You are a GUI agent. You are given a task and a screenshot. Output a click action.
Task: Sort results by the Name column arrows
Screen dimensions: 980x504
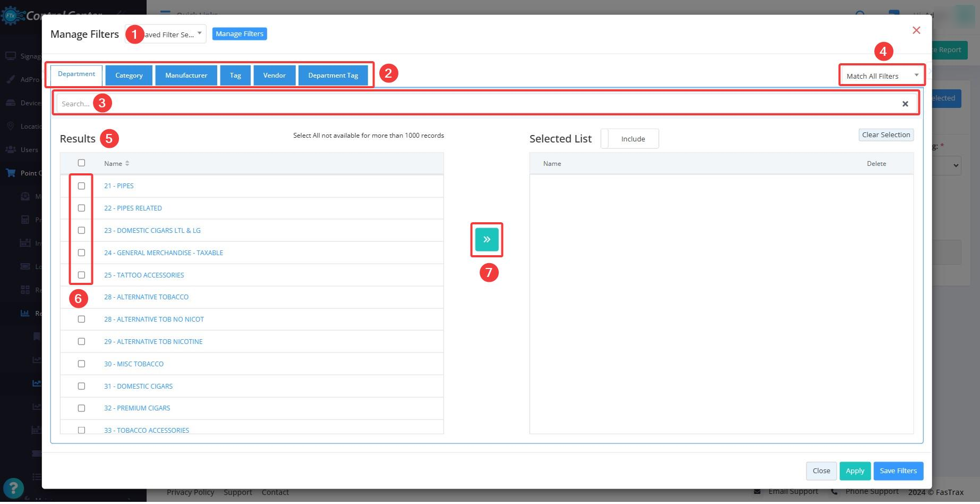click(x=127, y=163)
